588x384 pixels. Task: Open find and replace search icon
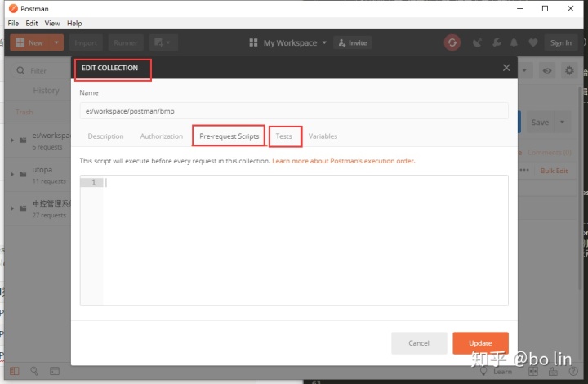pyautogui.click(x=34, y=371)
